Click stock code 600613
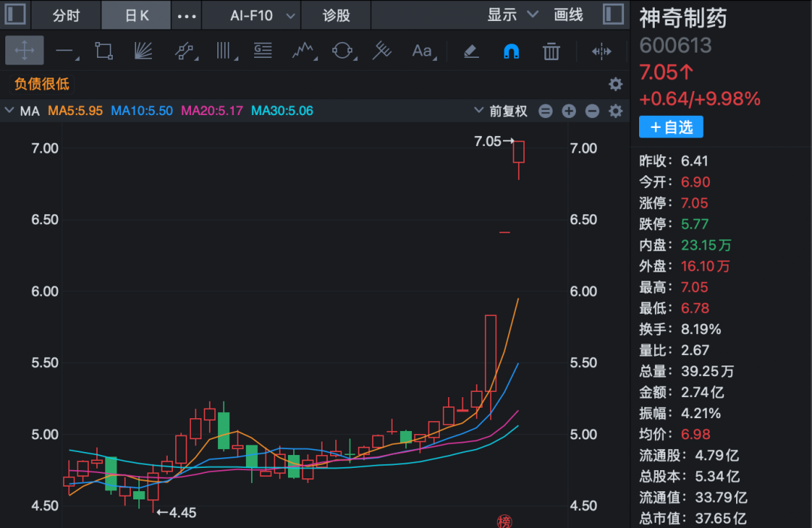This screenshot has width=812, height=528. point(675,46)
